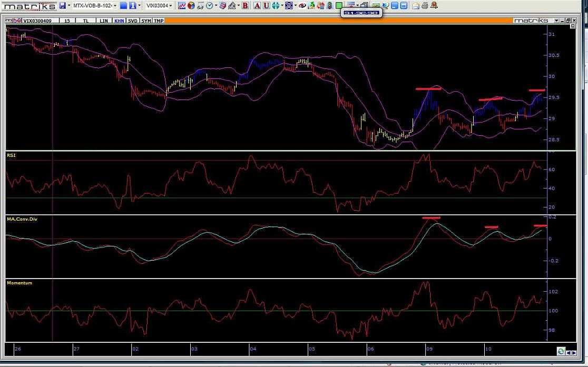The width and height of the screenshot is (588, 367).
Task: Toggle the LIN linear scale button
Action: pyautogui.click(x=104, y=21)
